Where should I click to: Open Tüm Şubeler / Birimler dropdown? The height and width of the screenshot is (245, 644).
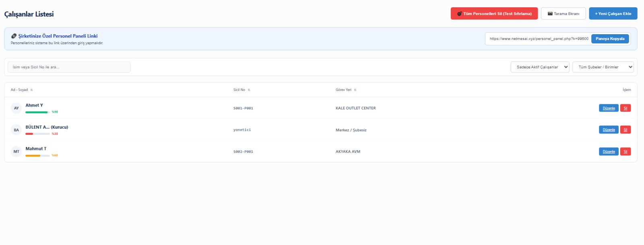(603, 67)
